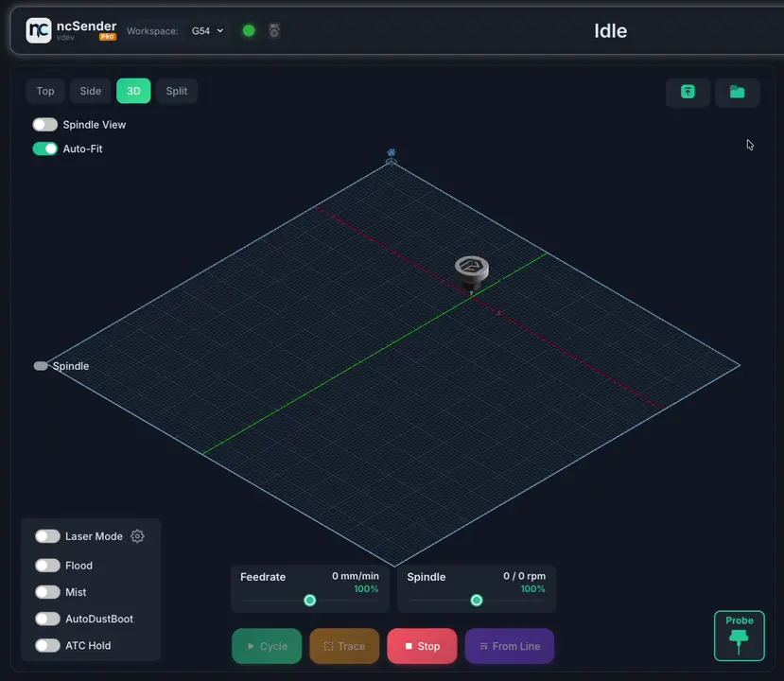Click the Feedrate override slider handle
Screen dimensions: 784x681
tap(310, 600)
